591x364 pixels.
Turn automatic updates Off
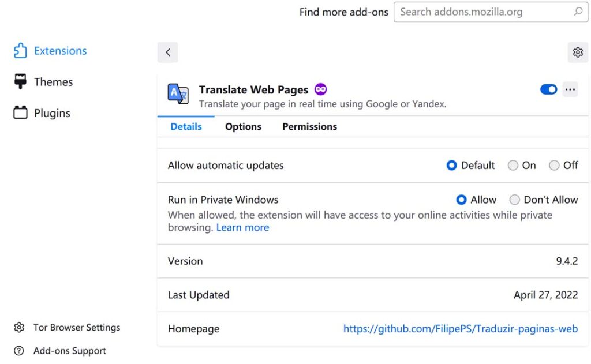click(554, 165)
